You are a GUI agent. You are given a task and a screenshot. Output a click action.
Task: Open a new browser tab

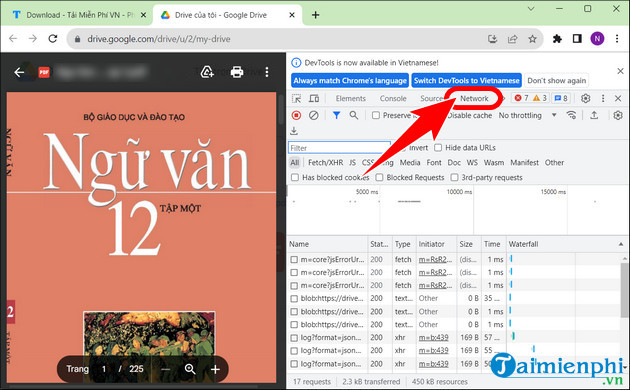[316, 15]
